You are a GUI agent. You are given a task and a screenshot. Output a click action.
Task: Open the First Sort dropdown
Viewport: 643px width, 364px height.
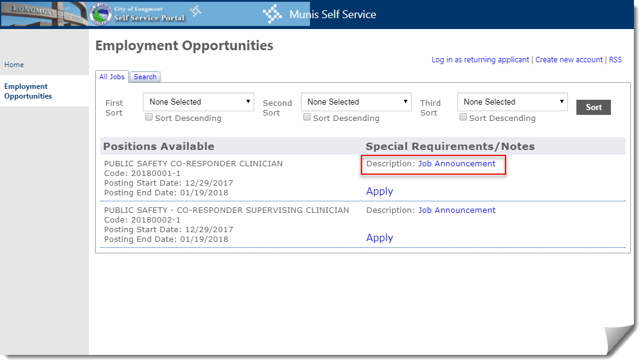198,102
